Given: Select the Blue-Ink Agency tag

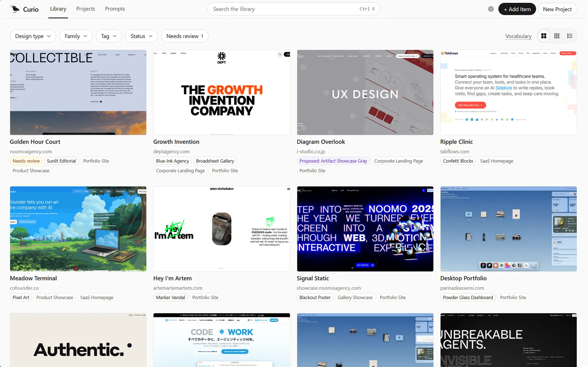Looking at the screenshot, I should coord(172,161).
